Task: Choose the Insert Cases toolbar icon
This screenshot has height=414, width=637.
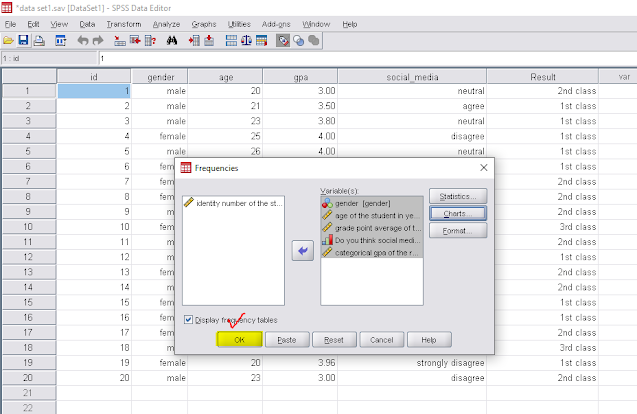Action: pos(194,41)
